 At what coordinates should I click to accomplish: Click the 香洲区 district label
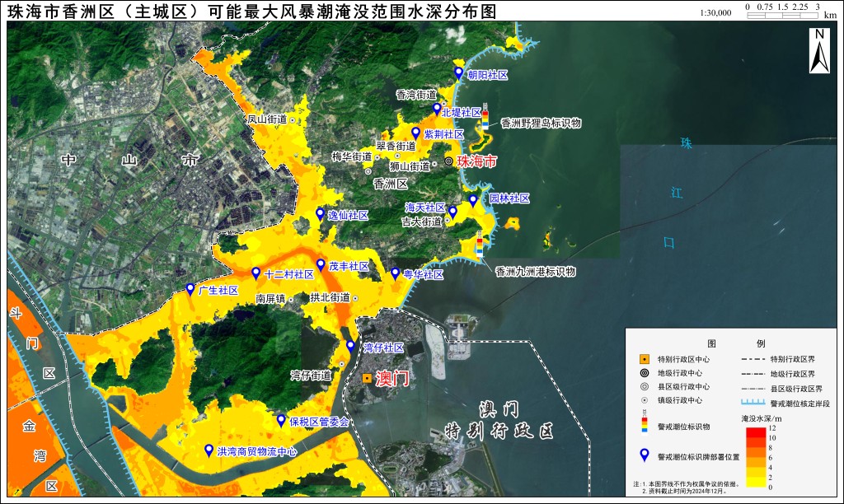coord(391,184)
